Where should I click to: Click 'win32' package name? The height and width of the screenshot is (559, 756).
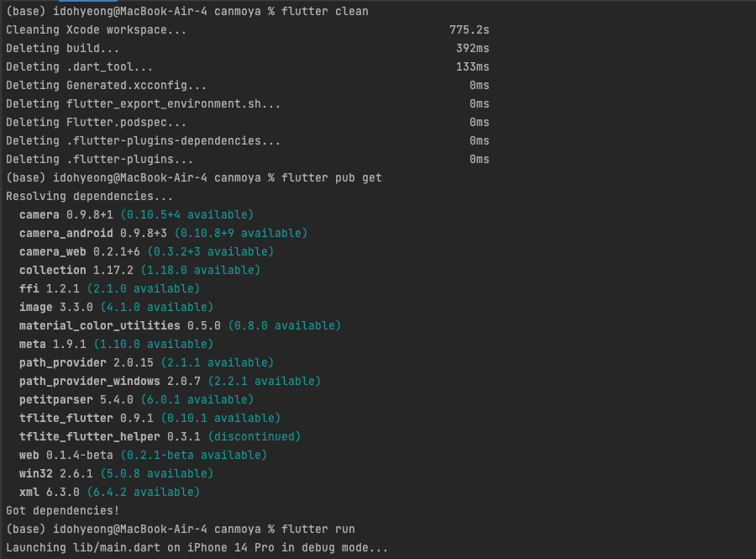click(35, 473)
